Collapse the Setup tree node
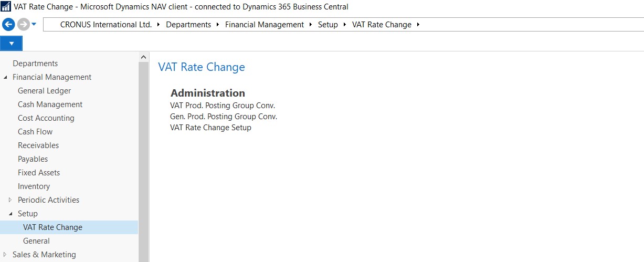The height and width of the screenshot is (262, 644). click(x=10, y=214)
